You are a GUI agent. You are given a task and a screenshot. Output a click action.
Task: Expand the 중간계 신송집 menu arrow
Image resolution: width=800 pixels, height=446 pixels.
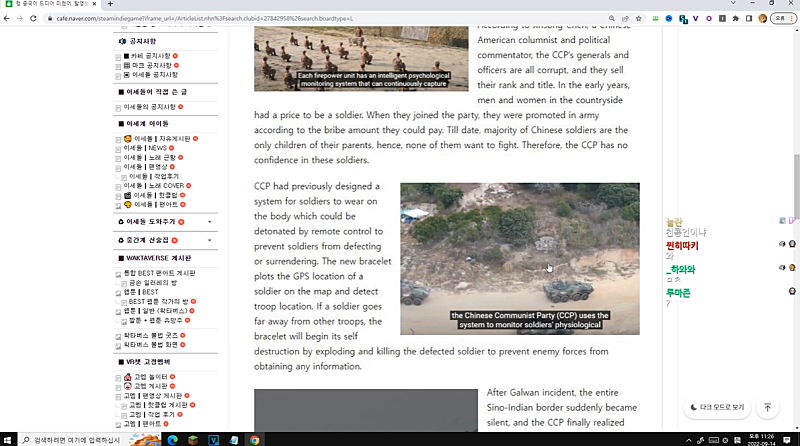pyautogui.click(x=209, y=240)
